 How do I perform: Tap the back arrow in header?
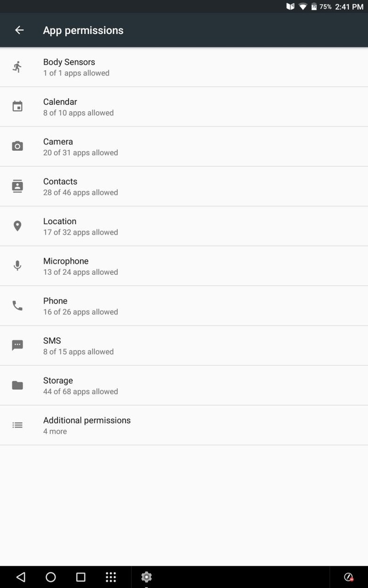[19, 30]
